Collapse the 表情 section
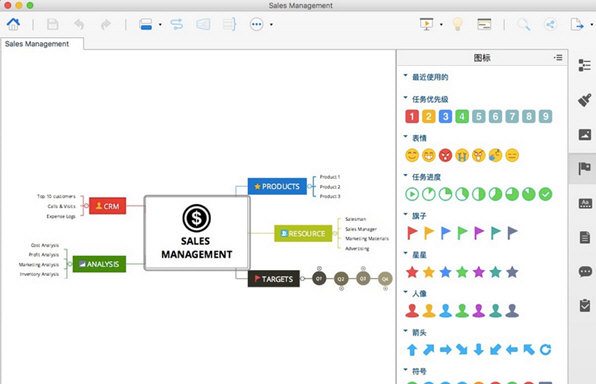596x384 pixels. point(405,136)
